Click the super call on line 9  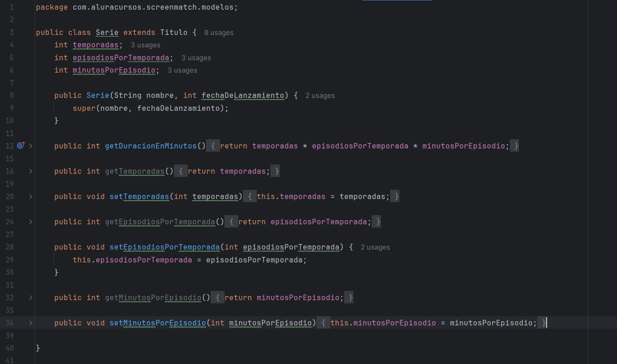pyautogui.click(x=84, y=108)
